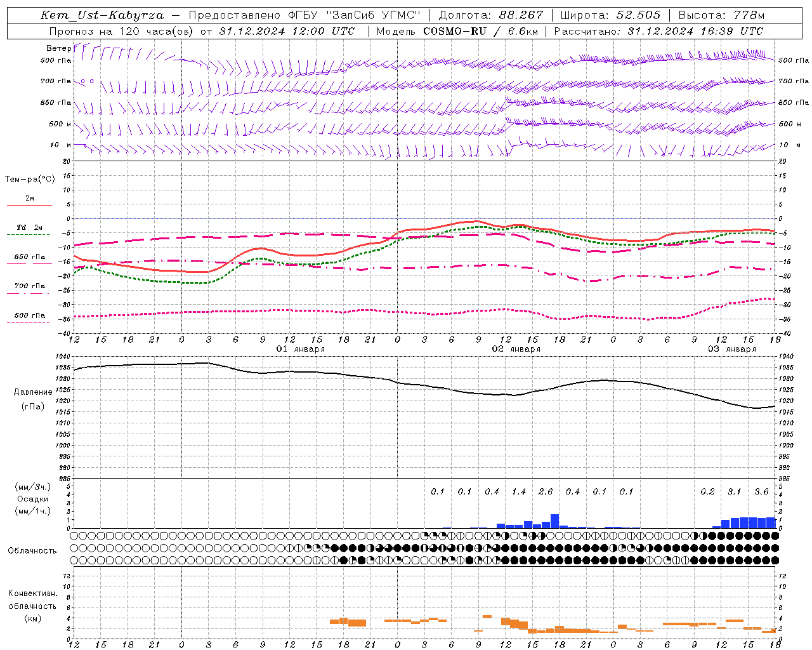Click the "(мм/3ч.)" precipitation unit label
The width and height of the screenshot is (812, 650).
(33, 487)
